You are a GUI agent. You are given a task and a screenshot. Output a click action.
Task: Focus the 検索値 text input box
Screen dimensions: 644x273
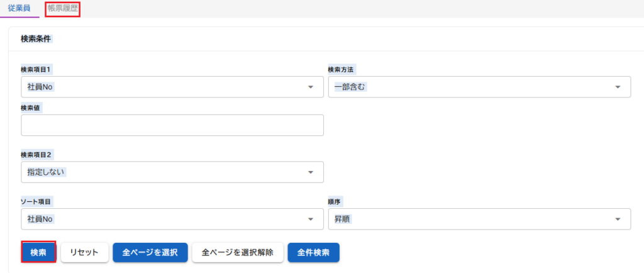coord(172,125)
